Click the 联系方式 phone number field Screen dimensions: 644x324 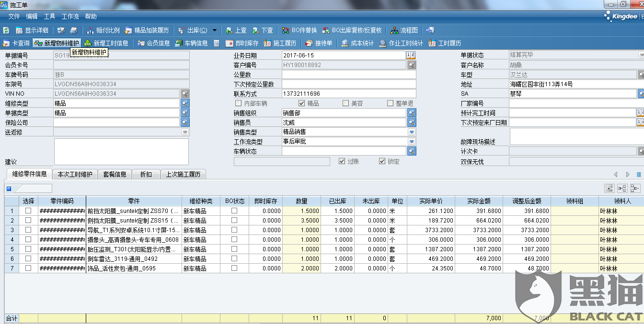[349, 93]
